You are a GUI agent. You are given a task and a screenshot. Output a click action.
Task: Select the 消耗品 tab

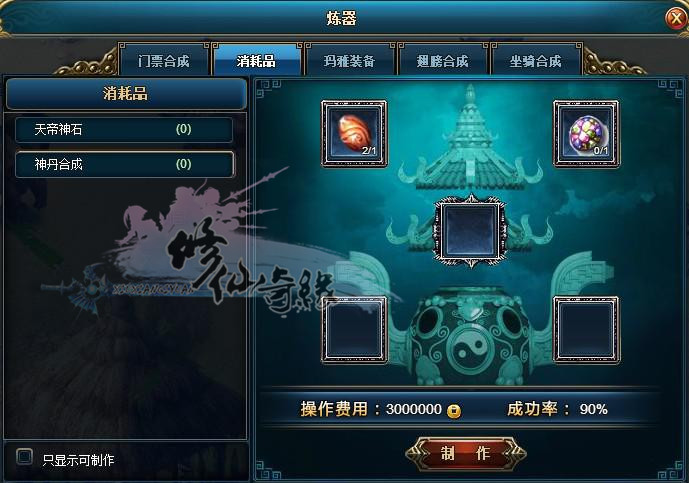point(257,60)
